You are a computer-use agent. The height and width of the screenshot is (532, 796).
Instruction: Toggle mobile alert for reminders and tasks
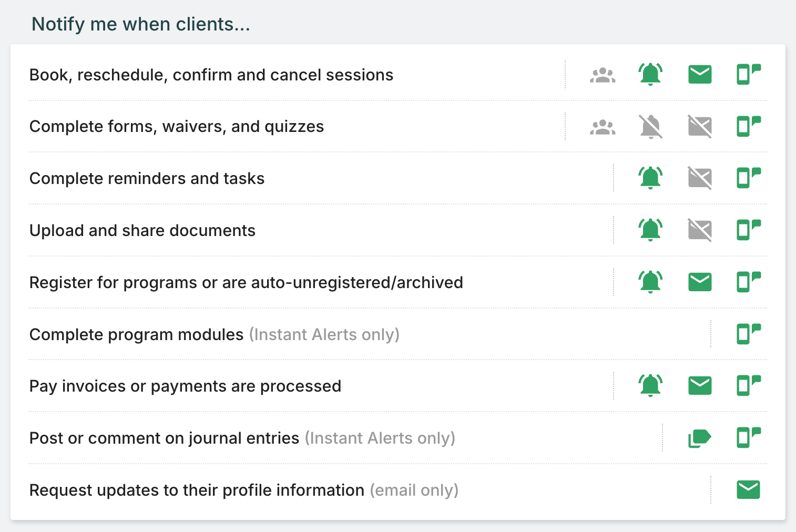click(x=748, y=178)
